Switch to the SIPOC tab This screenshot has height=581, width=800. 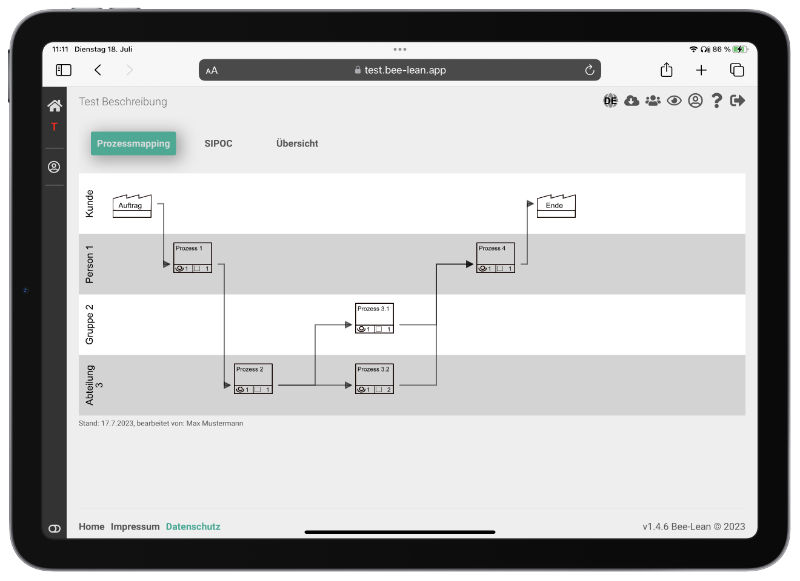point(218,143)
